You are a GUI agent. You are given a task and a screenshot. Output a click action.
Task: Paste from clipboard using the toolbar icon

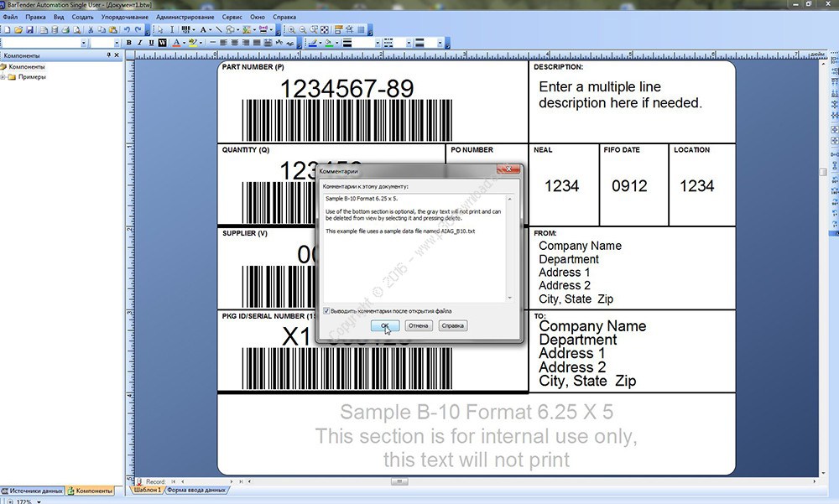click(x=113, y=30)
